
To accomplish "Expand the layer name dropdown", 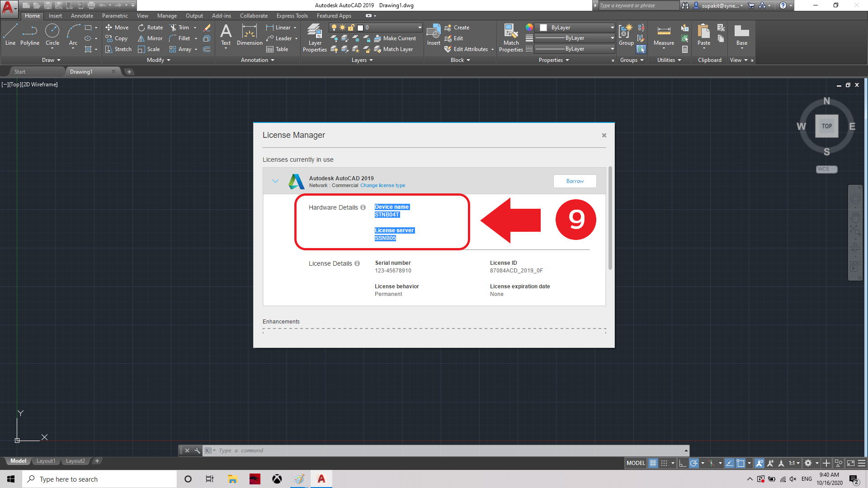I will [420, 28].
